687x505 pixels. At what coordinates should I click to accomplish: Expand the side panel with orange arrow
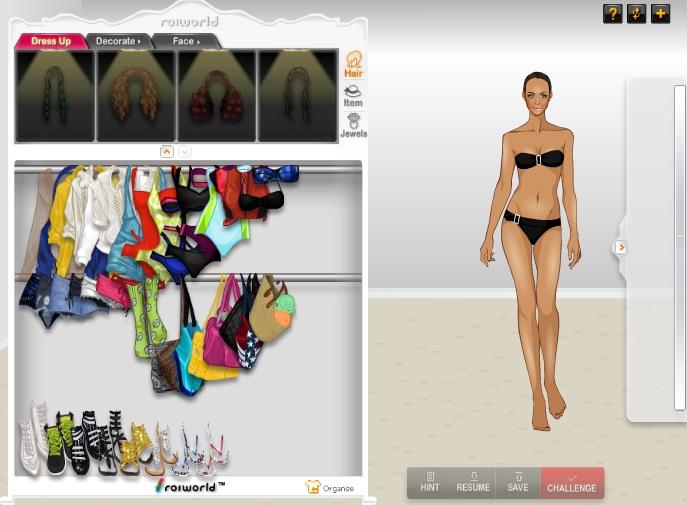click(620, 246)
